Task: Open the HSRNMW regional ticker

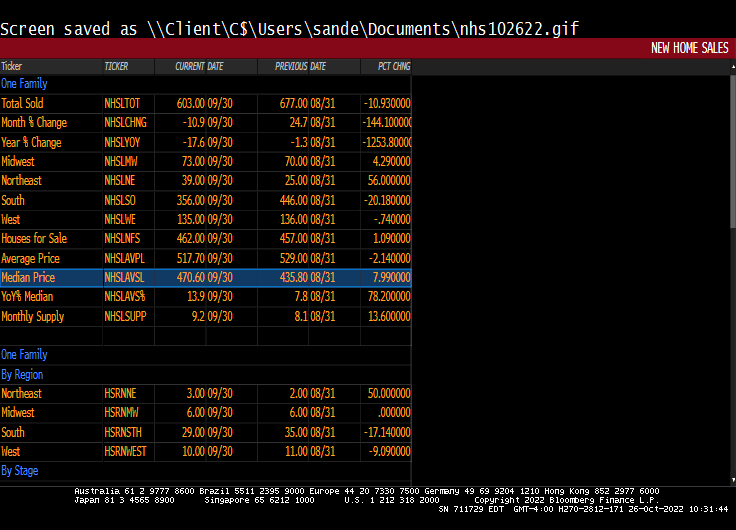Action: click(122, 413)
